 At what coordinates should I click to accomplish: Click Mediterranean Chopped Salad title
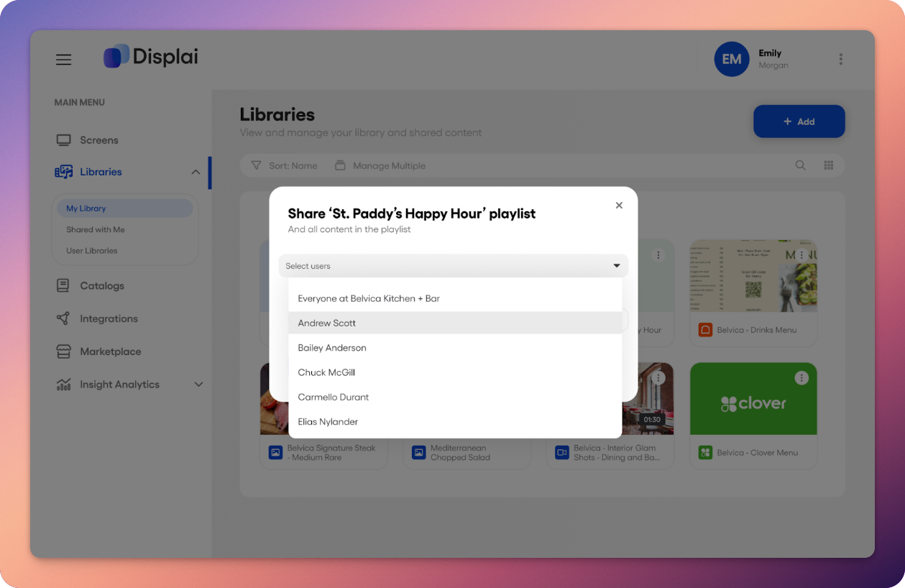(x=460, y=453)
